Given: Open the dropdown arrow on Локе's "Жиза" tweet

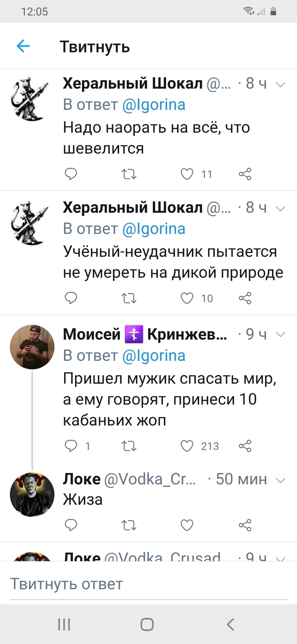Looking at the screenshot, I should [x=280, y=480].
